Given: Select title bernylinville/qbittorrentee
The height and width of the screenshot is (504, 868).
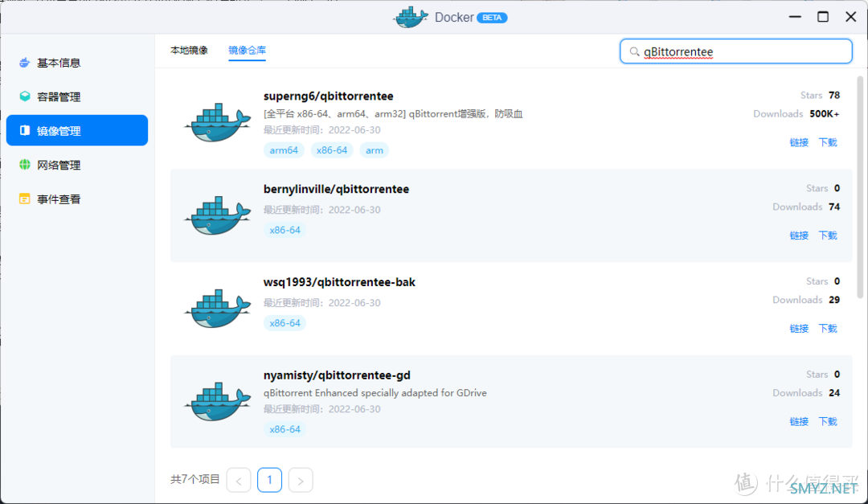Looking at the screenshot, I should pos(336,189).
